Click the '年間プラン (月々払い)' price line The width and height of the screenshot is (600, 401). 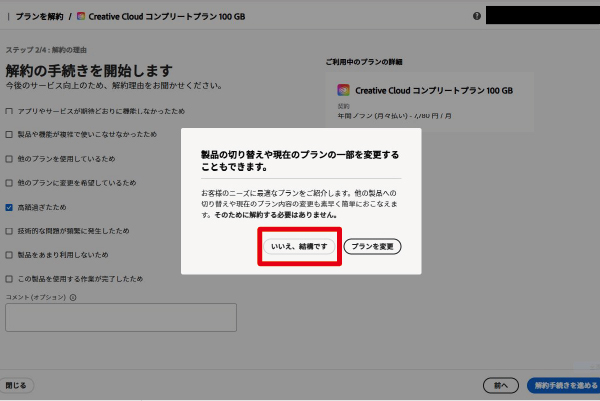pos(395,116)
